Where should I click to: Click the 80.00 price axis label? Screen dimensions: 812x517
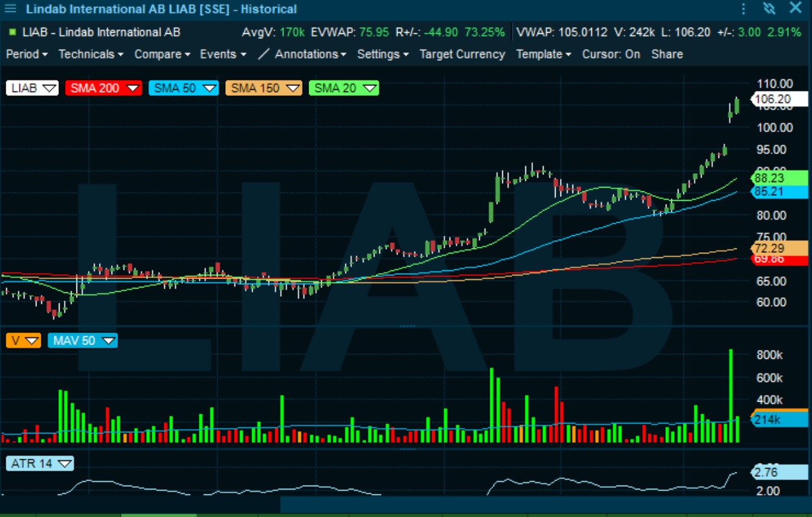[x=772, y=215]
